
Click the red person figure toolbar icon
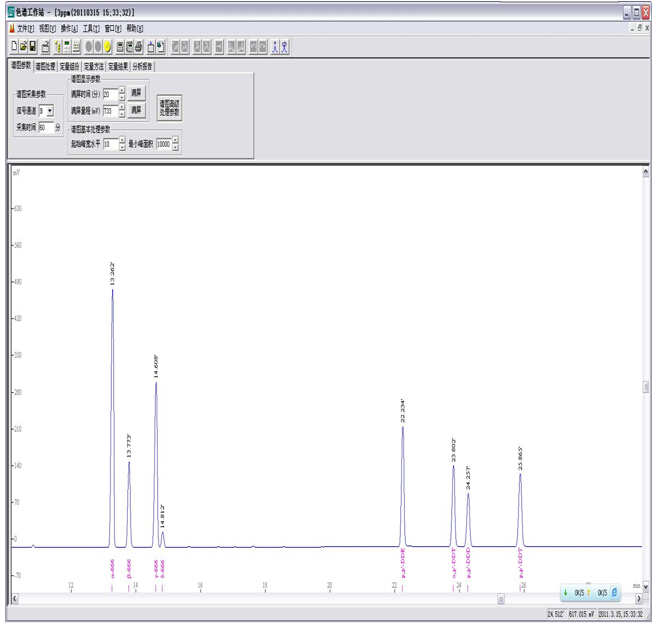coord(285,47)
